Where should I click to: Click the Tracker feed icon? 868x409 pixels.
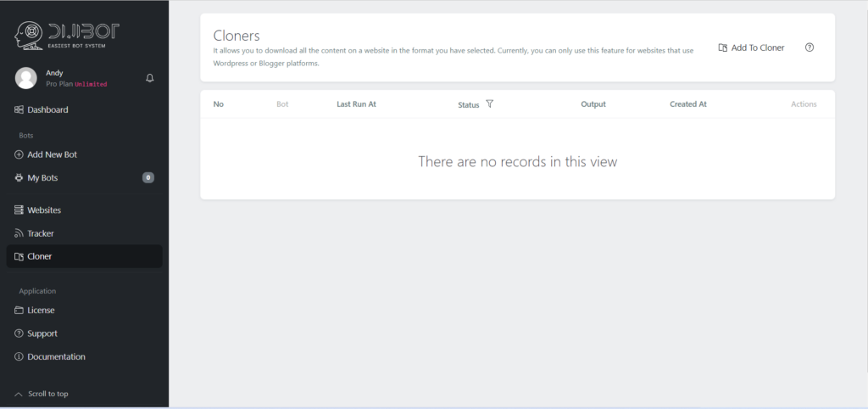[x=19, y=233]
